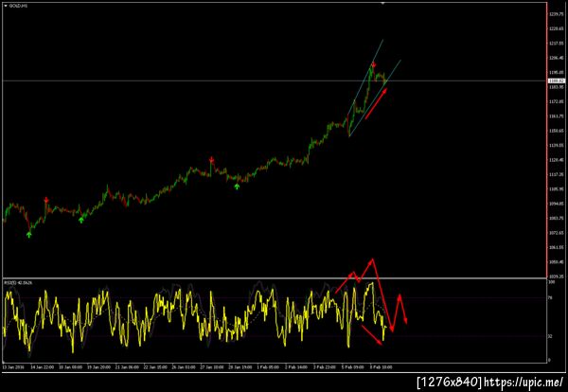Viewport: 568px width, 392px height.
Task: Click the 21 Jan 06:00 label on time axis
Action: point(127,367)
